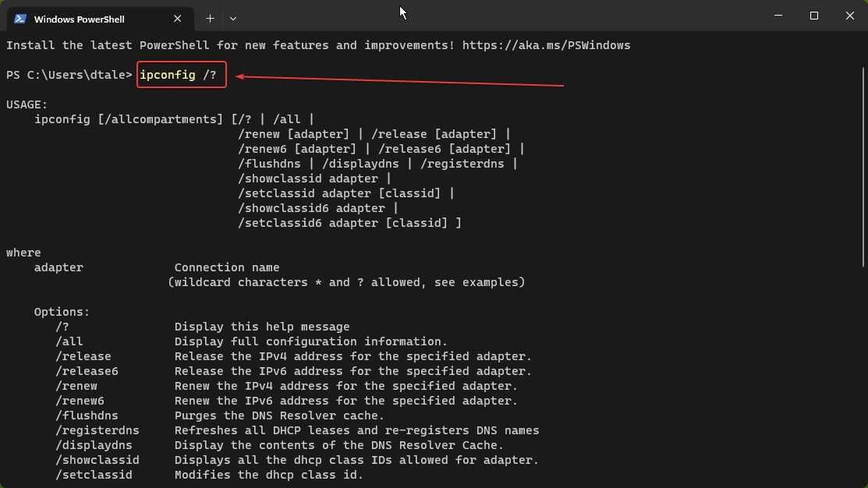Click the '/renew [adapter]' usage text
Image resolution: width=868 pixels, height=488 pixels.
293,134
